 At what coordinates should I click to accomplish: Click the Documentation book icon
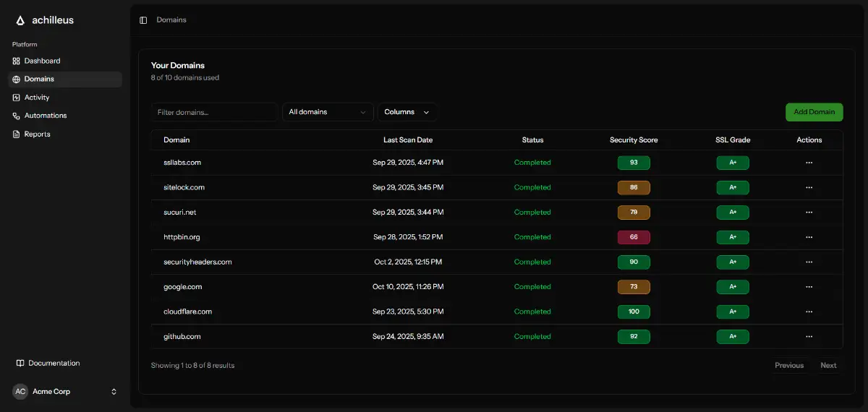21,364
